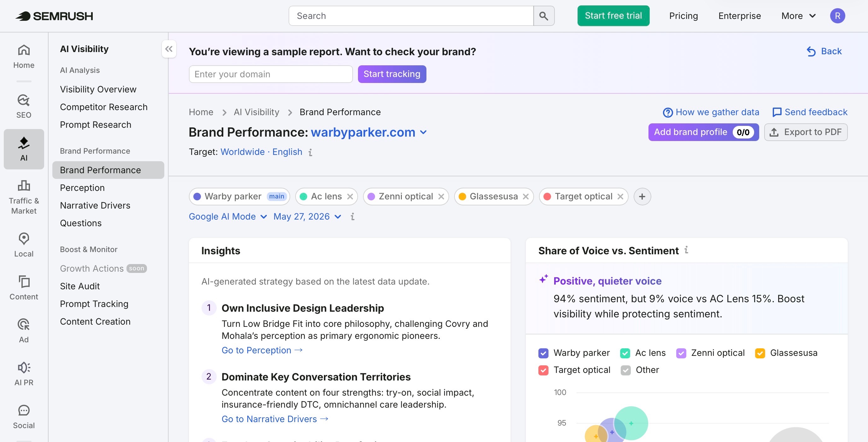
Task: Open the SEO section icon
Action: pyautogui.click(x=24, y=106)
